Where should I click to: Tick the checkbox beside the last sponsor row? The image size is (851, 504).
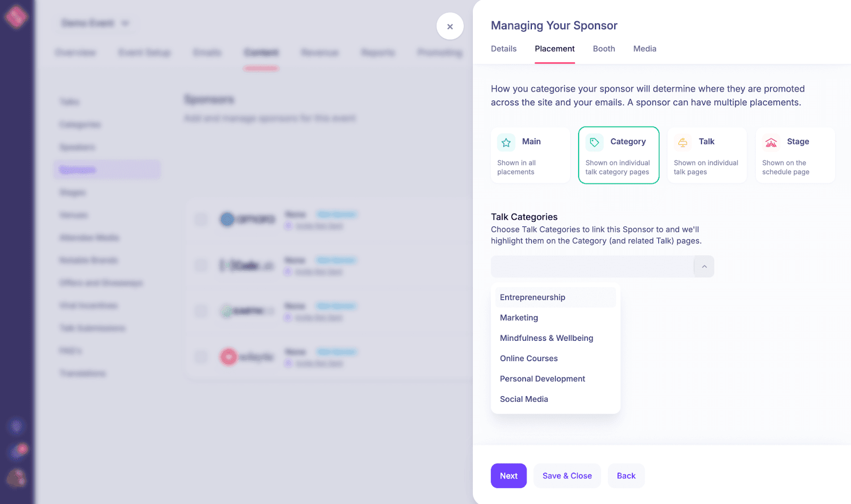click(201, 357)
